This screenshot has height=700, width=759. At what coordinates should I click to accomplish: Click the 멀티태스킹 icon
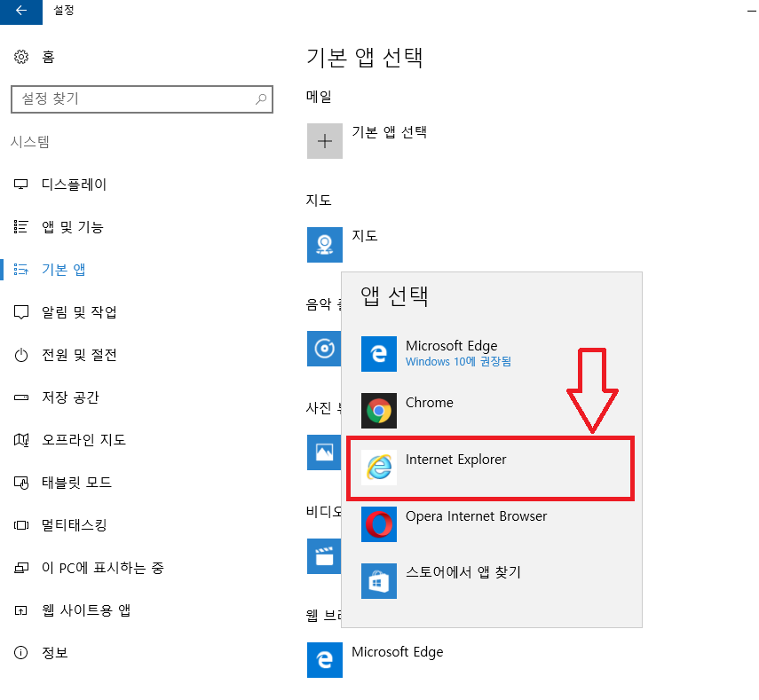coord(20,525)
